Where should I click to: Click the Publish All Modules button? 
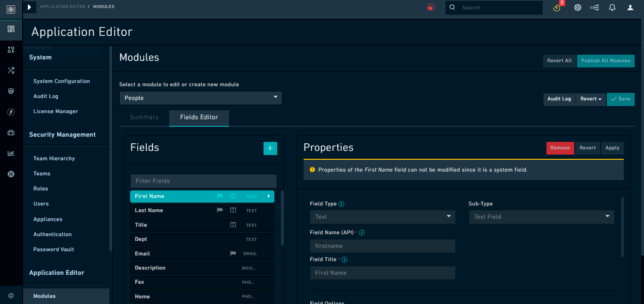(x=605, y=61)
